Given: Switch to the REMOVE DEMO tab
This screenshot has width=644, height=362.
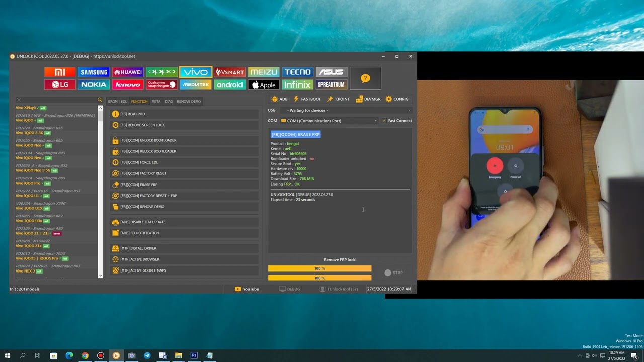Looking at the screenshot, I should (189, 101).
